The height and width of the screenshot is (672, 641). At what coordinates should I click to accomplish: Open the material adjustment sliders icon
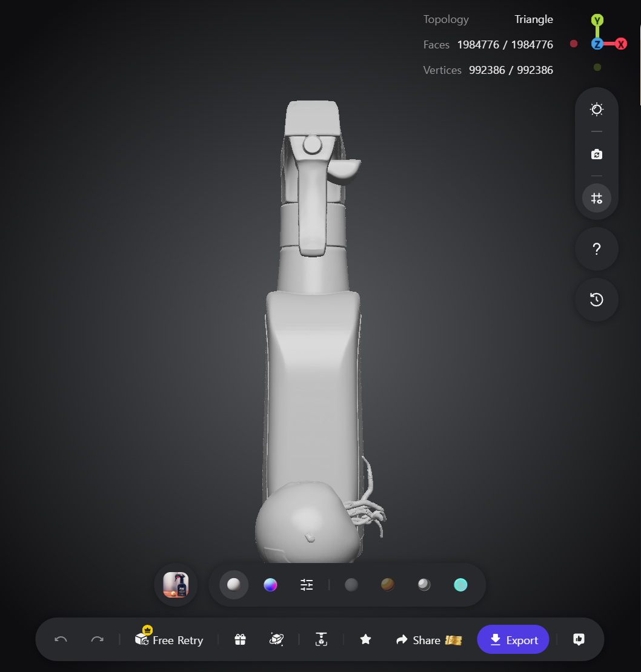pyautogui.click(x=307, y=585)
